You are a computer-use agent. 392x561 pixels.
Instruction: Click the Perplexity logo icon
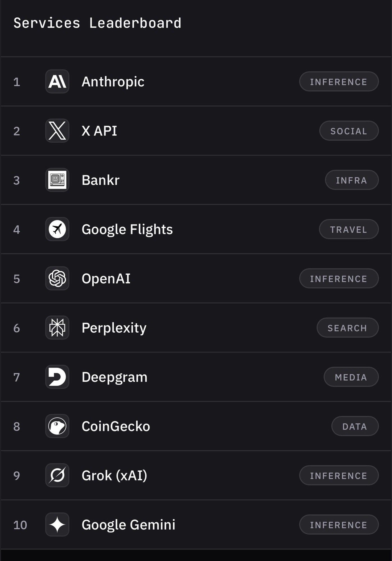click(x=57, y=328)
